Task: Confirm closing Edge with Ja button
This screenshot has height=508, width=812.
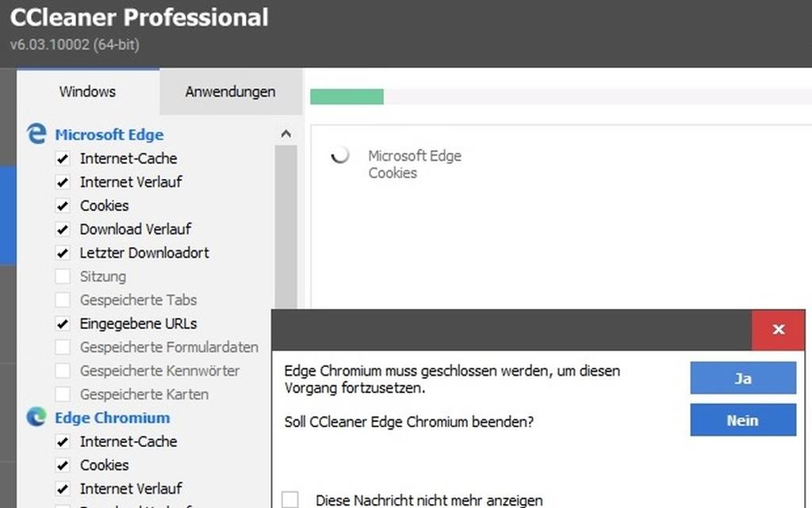Action: tap(742, 378)
